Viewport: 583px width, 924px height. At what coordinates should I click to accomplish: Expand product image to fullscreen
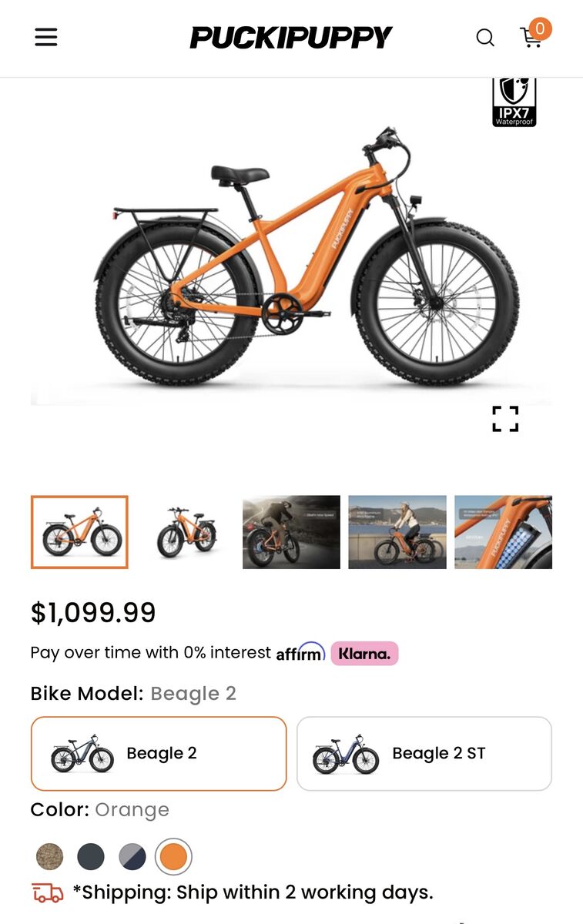coord(505,419)
